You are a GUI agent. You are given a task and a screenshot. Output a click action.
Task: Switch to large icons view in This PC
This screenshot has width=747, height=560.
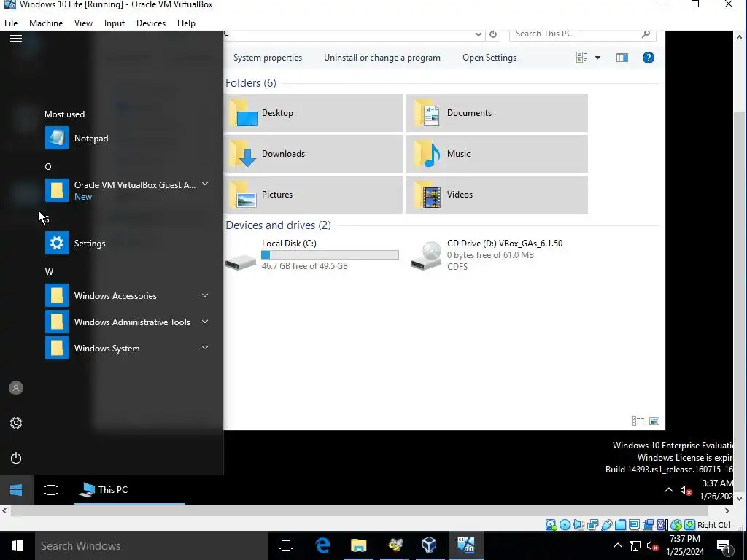(x=654, y=421)
